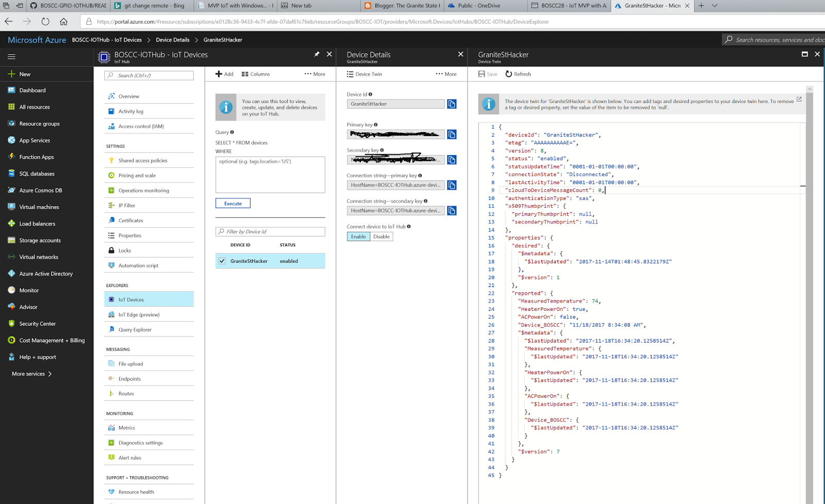Open Storage accounts from sidebar
Screen dimensions: 825x504
(x=40, y=240)
